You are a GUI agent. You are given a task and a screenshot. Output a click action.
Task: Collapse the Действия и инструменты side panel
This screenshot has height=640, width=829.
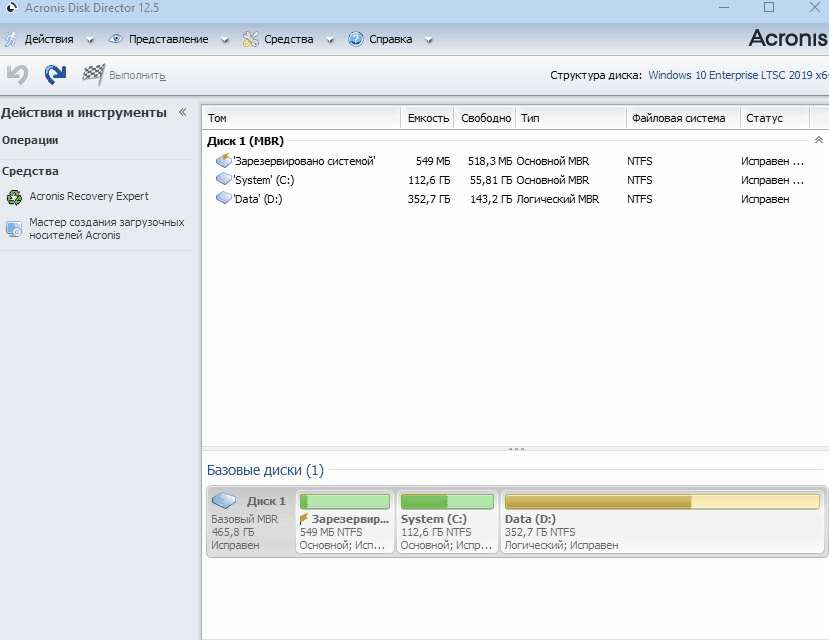183,112
